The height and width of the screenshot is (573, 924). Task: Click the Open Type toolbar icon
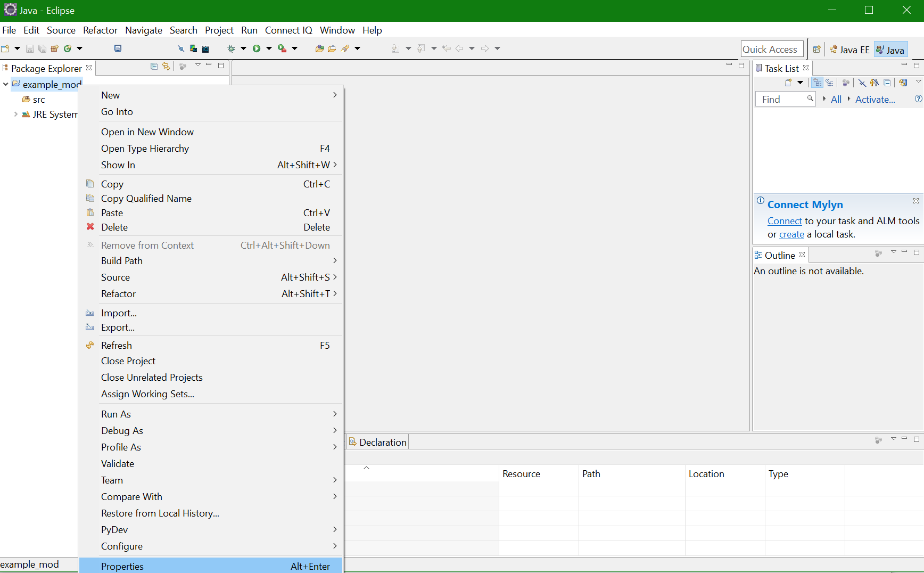[x=319, y=48]
